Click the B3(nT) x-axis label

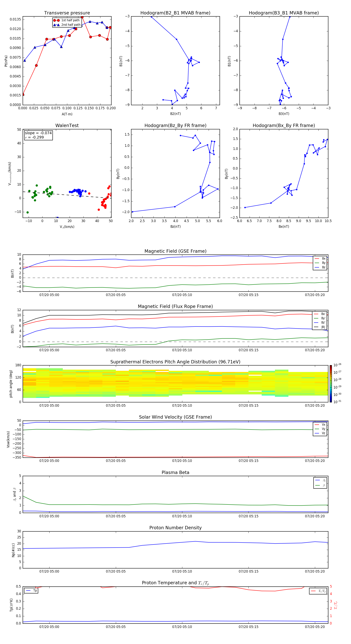point(284,114)
